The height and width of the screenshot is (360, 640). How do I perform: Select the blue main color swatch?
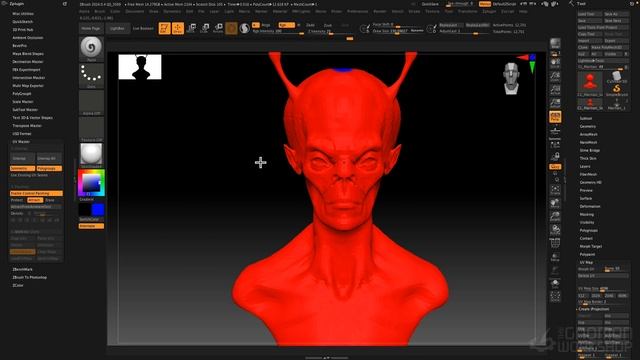pos(98,210)
